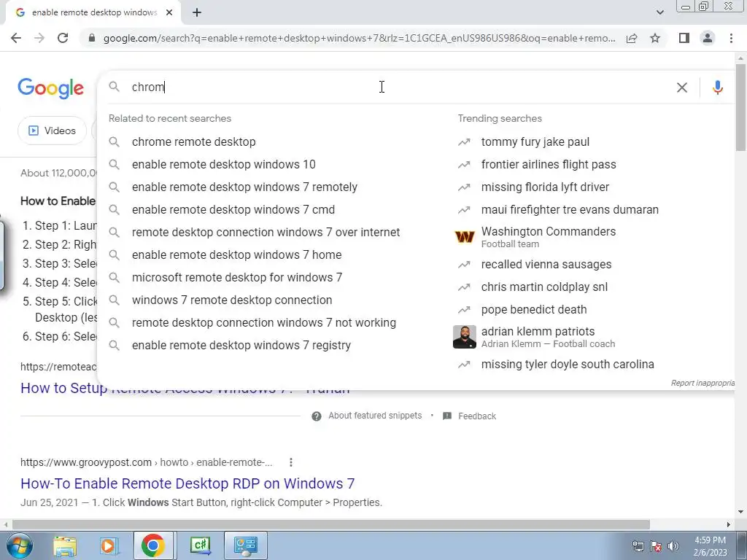Open the Windows Start button
This screenshot has width=747, height=560.
(x=18, y=545)
